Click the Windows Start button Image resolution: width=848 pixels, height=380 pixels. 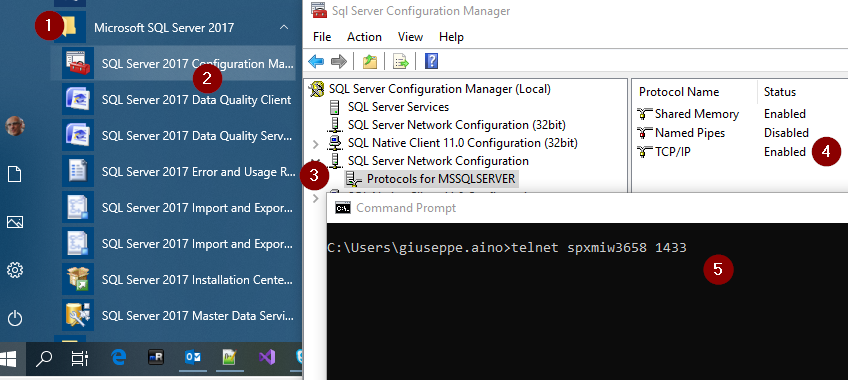[9, 357]
